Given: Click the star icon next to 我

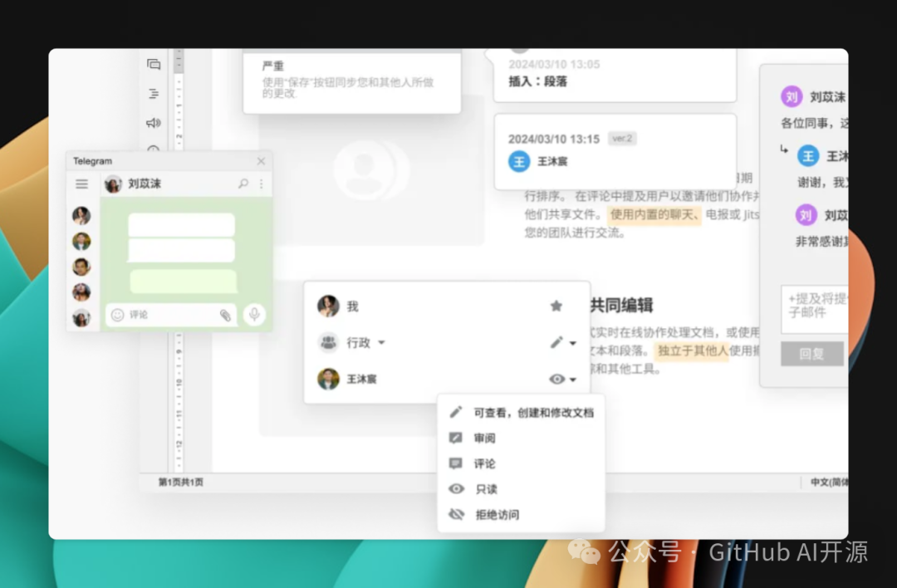Looking at the screenshot, I should pos(556,306).
